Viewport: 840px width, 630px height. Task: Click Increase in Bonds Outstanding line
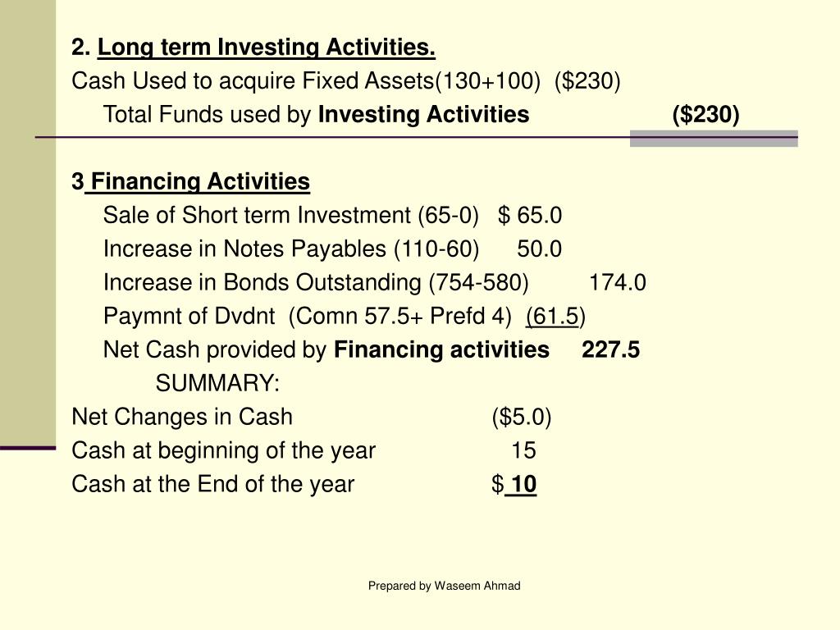(374, 283)
